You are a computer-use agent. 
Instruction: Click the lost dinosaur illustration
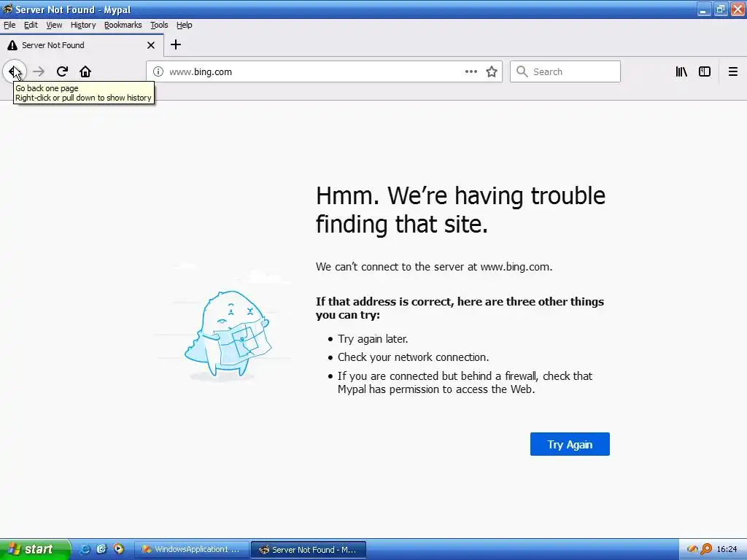228,334
